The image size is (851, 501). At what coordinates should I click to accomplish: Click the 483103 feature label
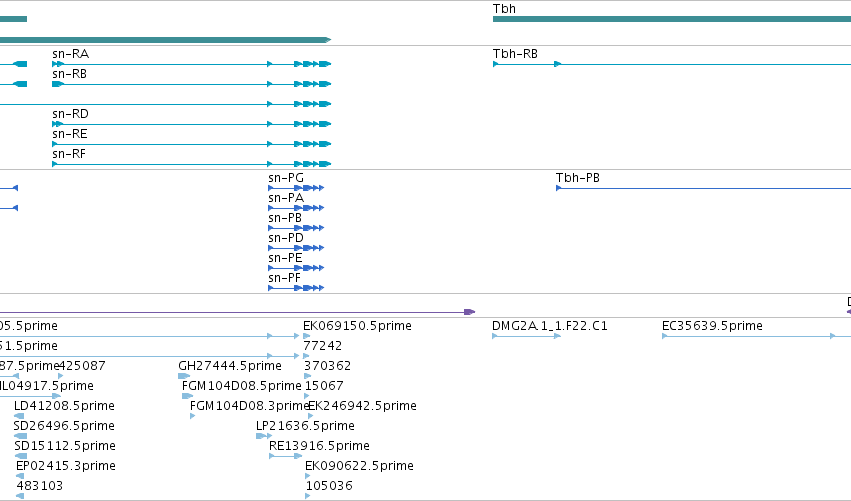click(x=40, y=486)
